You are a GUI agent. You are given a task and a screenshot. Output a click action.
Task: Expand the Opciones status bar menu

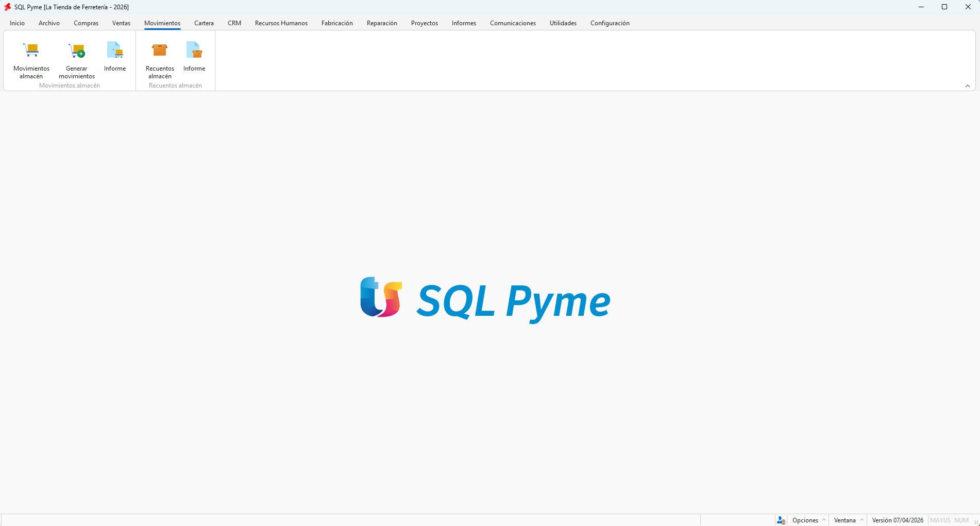point(809,520)
